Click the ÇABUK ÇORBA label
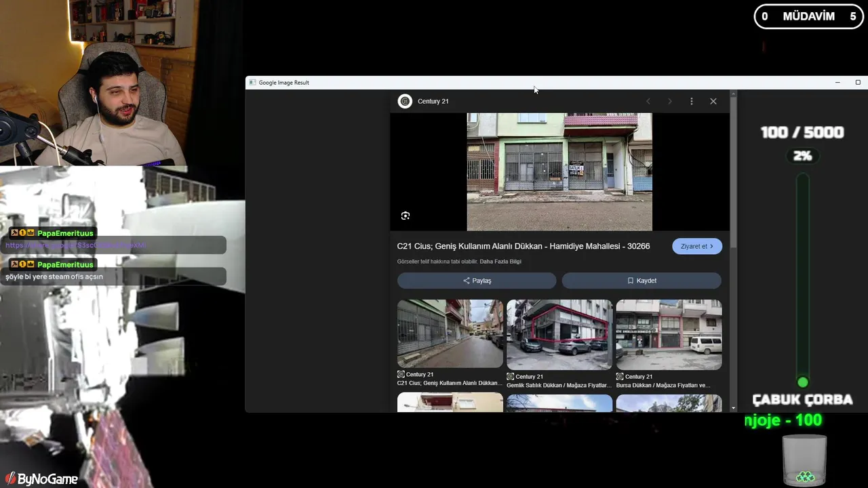 click(x=802, y=399)
